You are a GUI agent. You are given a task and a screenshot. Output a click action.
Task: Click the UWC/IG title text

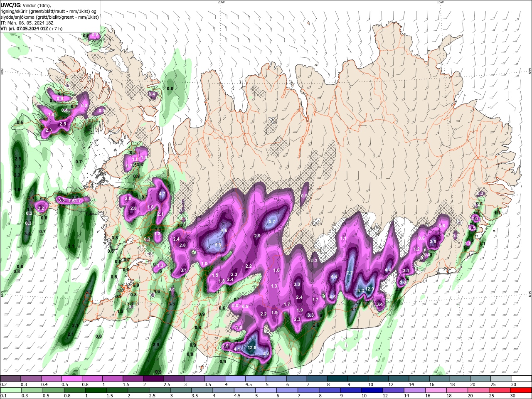coord(10,5)
